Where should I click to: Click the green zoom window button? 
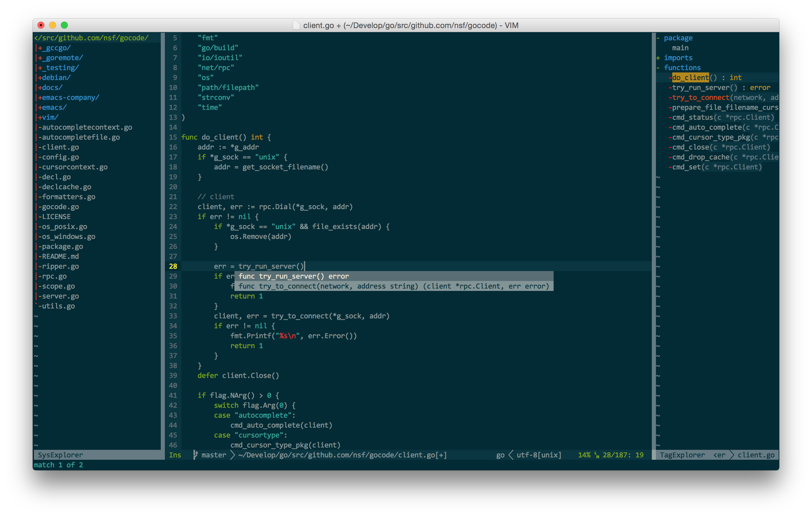click(64, 25)
